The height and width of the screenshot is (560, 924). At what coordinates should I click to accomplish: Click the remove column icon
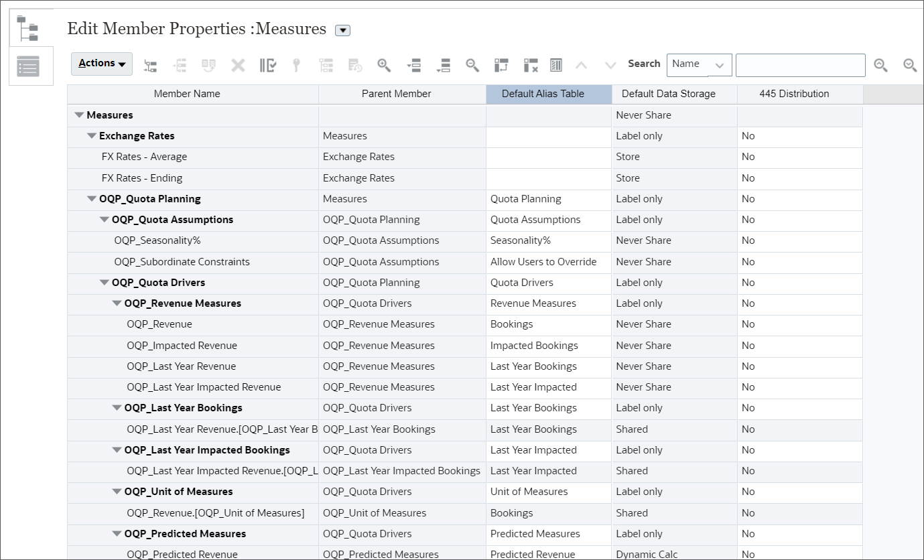530,65
